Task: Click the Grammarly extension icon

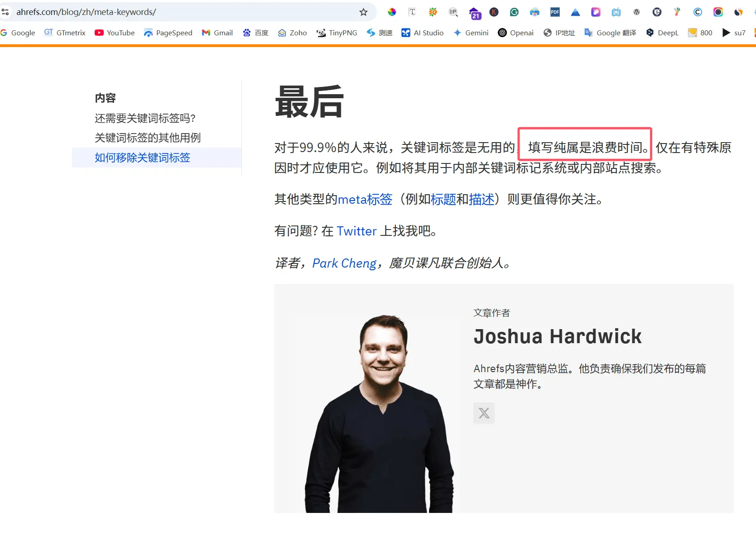Action: 514,12
